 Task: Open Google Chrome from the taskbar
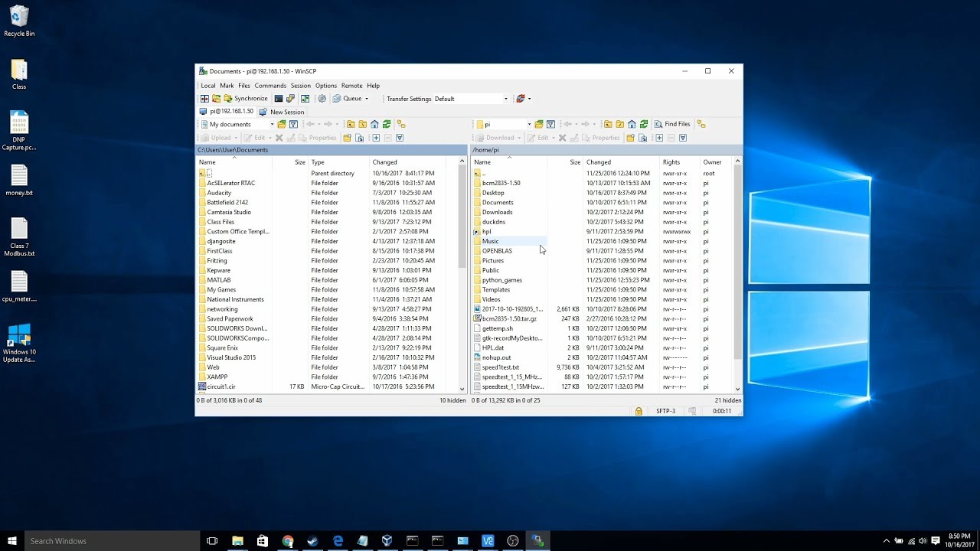pos(287,541)
